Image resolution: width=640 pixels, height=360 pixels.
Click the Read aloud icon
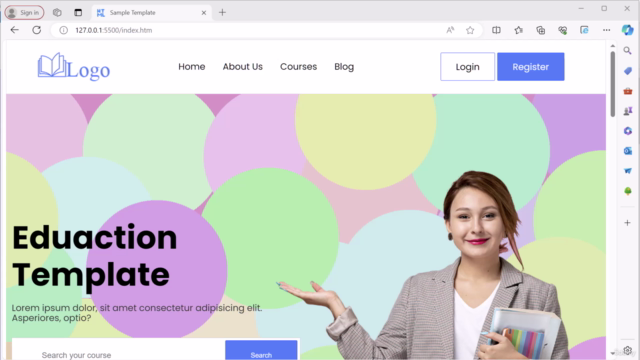tap(450, 30)
